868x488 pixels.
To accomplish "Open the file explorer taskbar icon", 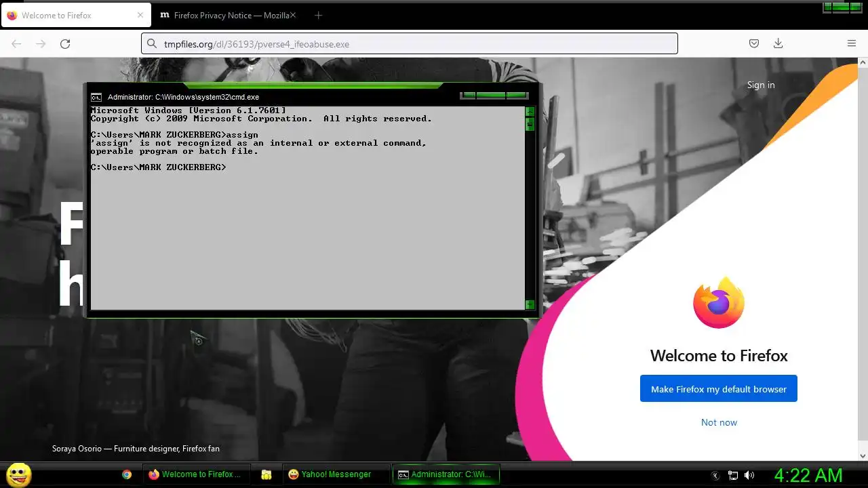I will pos(267,474).
